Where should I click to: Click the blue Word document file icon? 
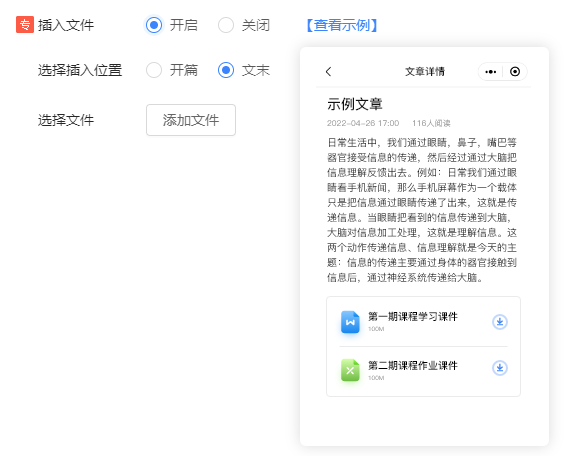(x=350, y=322)
